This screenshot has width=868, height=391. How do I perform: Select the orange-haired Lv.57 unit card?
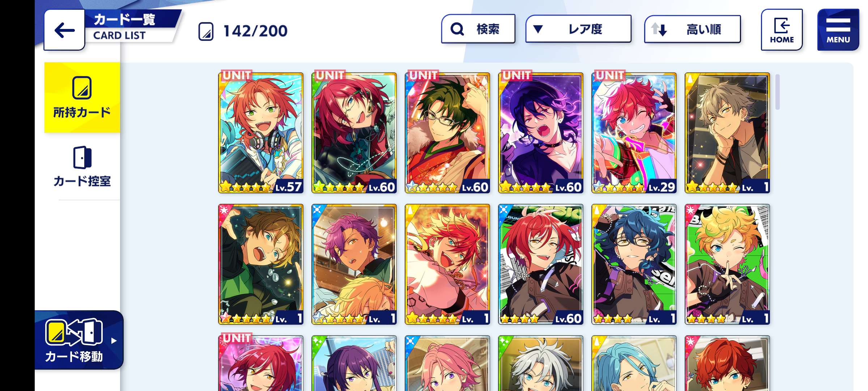[261, 133]
